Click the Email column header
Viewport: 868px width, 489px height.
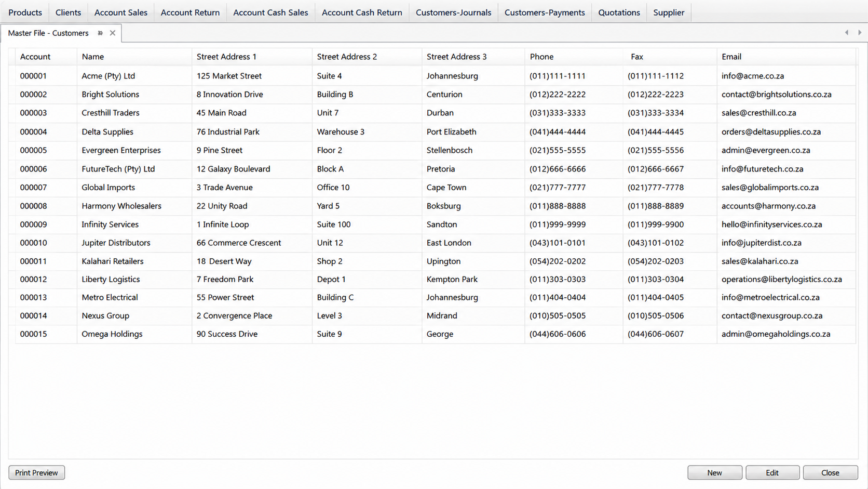pyautogui.click(x=786, y=57)
